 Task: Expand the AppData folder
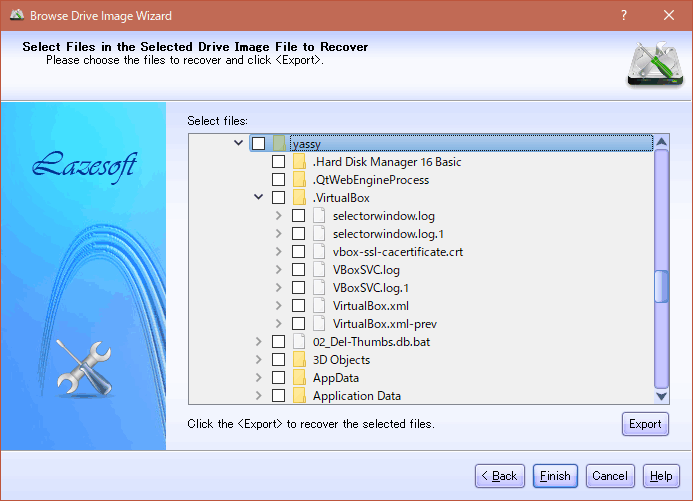[259, 378]
